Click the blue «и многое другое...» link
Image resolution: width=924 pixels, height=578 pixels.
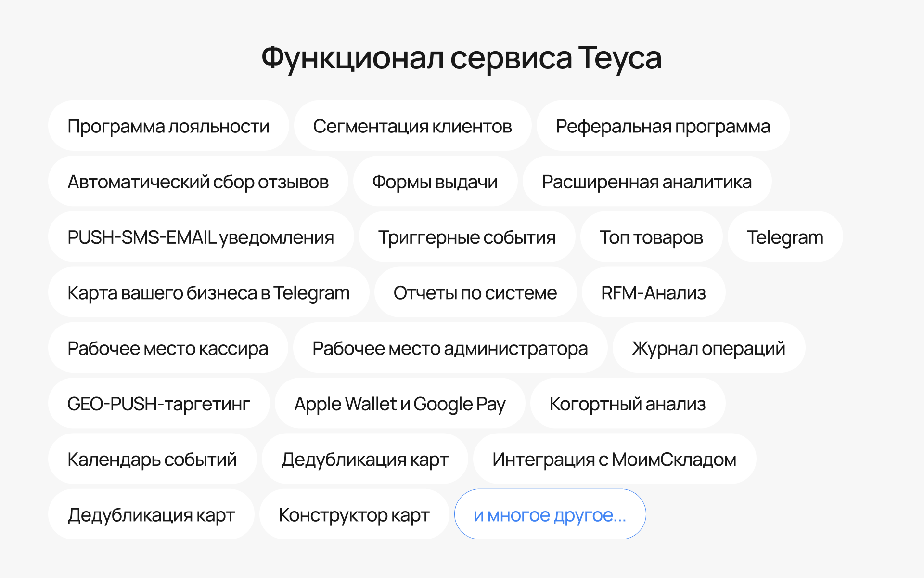[x=550, y=514]
